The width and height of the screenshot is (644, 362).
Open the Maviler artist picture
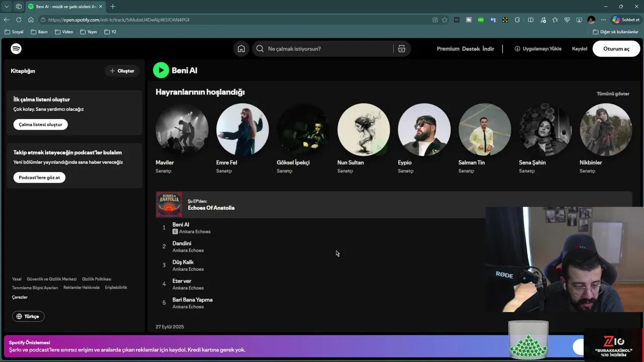point(182,130)
